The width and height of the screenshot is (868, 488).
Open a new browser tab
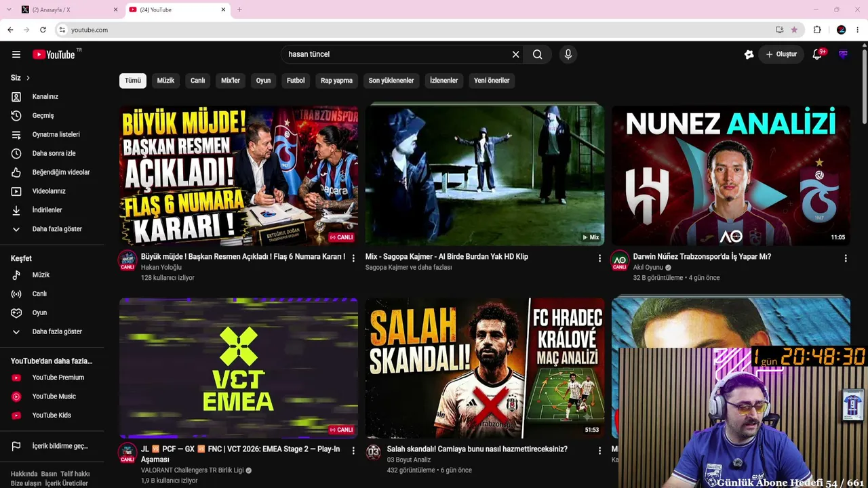tap(239, 9)
